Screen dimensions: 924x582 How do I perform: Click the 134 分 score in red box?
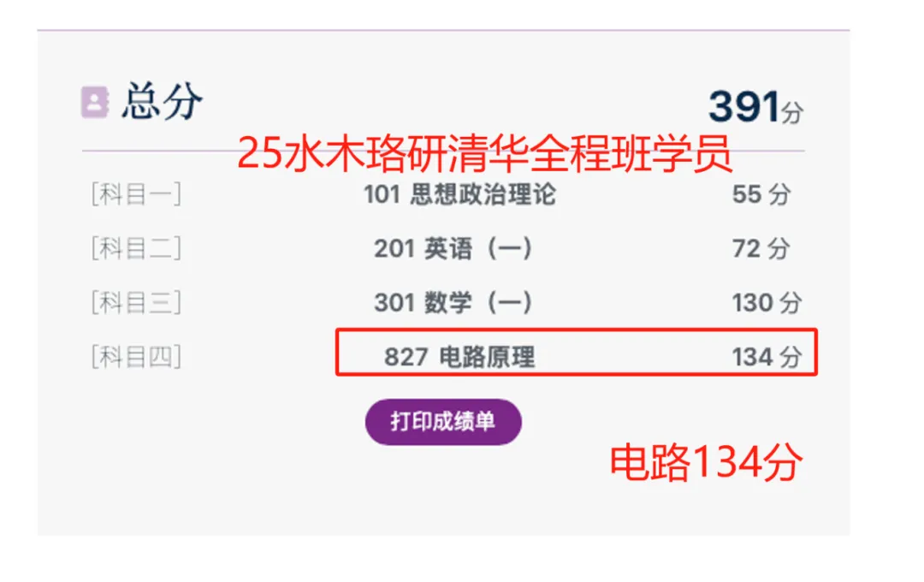click(767, 357)
